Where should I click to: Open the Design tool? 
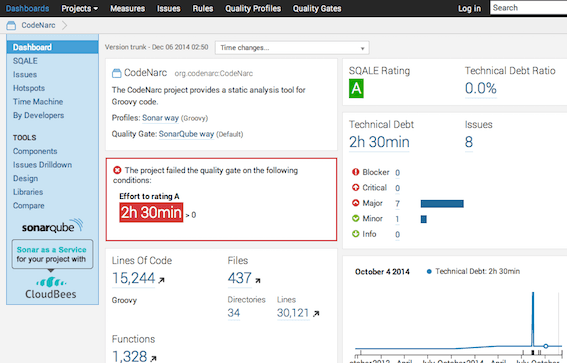[x=25, y=179]
